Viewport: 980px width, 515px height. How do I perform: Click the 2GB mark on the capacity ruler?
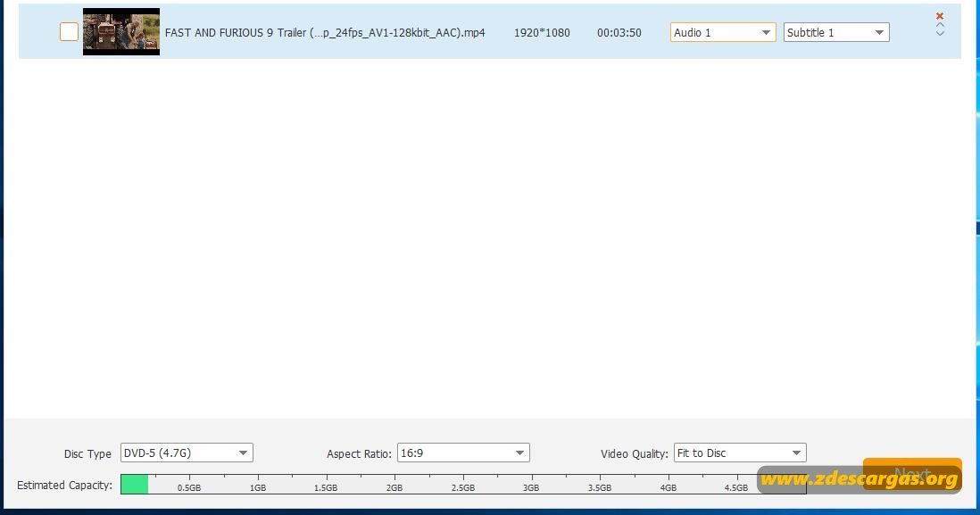(394, 487)
